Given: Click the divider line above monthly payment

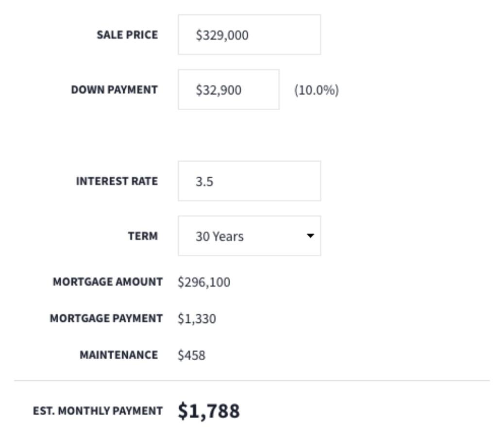Looking at the screenshot, I should tap(252, 381).
